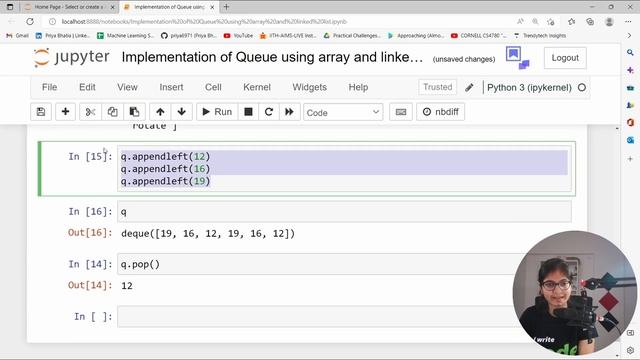The width and height of the screenshot is (640, 360).
Task: Run the selected cell
Action: tap(217, 112)
